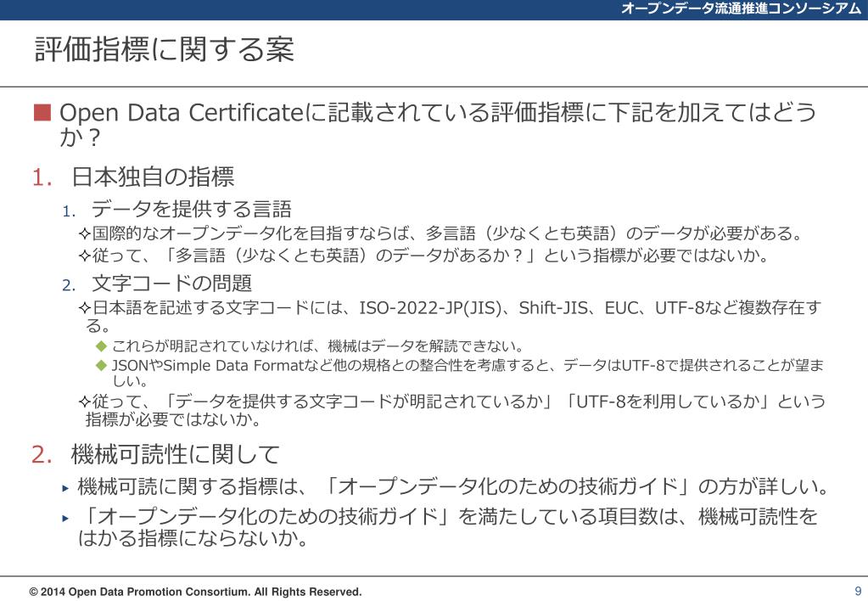The height and width of the screenshot is (601, 868).
Task: Click heading 日本独自の指標
Action: [x=153, y=177]
